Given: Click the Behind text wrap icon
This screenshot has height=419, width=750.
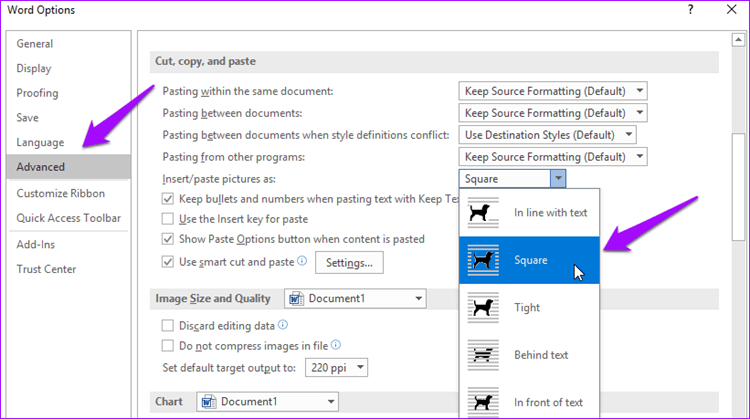Looking at the screenshot, I should click(x=483, y=355).
